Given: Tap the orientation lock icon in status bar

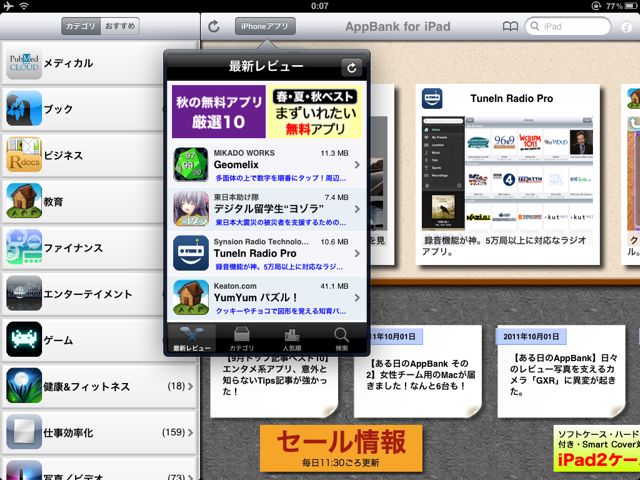Looking at the screenshot, I should point(596,6).
